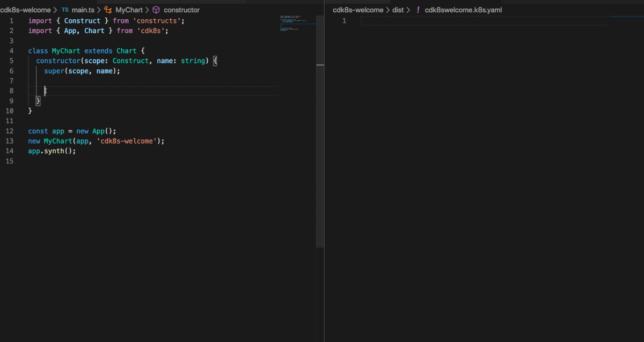The height and width of the screenshot is (342, 644).
Task: Open main.ts breadcrumb in left editor
Action: (x=83, y=10)
